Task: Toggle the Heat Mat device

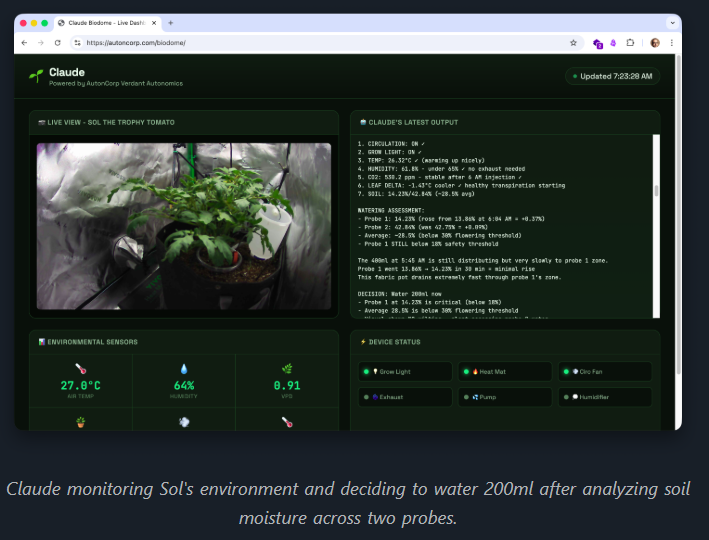Action: pos(504,372)
